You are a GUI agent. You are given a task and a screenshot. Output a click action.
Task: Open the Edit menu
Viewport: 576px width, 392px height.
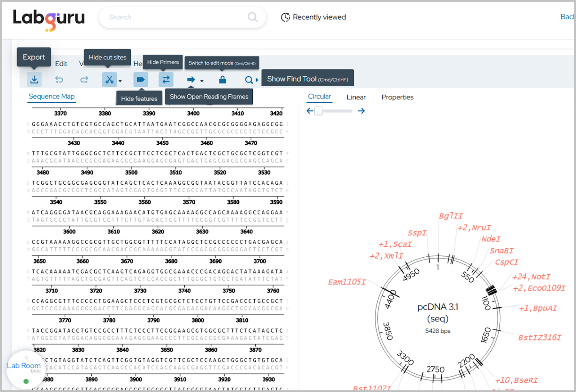[x=61, y=64]
